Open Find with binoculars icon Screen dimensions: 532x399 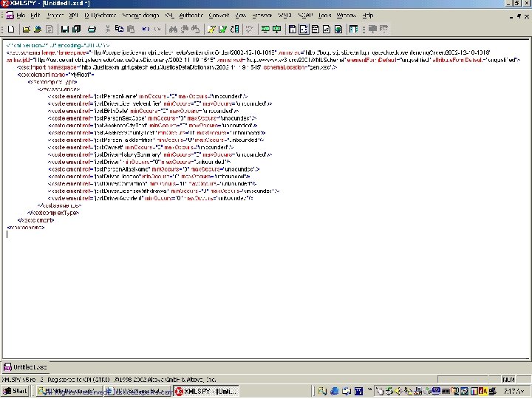pyautogui.click(x=173, y=29)
